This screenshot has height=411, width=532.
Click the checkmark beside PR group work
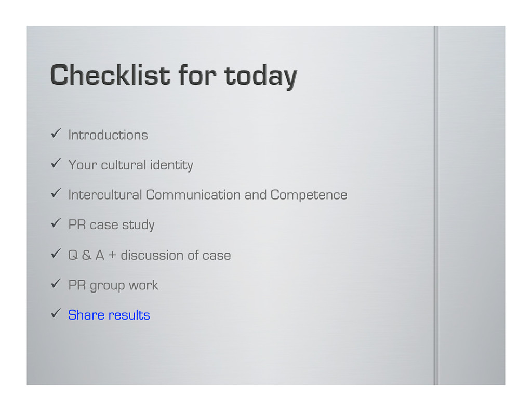point(56,283)
